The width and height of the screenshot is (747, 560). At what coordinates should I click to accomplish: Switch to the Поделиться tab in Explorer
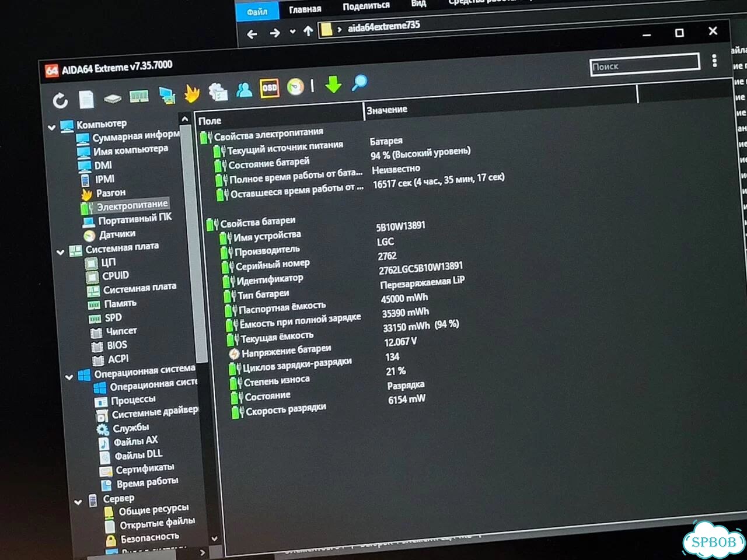click(x=366, y=6)
